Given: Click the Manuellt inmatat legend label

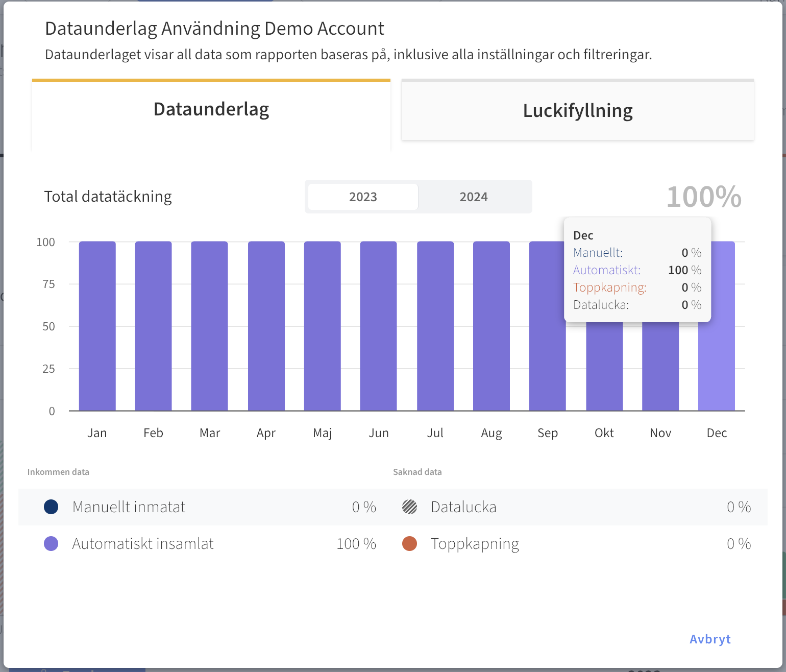Looking at the screenshot, I should [129, 507].
